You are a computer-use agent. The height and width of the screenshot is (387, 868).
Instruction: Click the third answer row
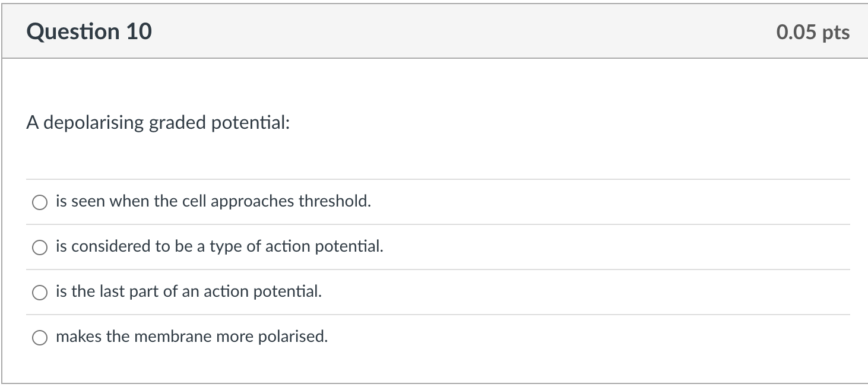point(434,291)
